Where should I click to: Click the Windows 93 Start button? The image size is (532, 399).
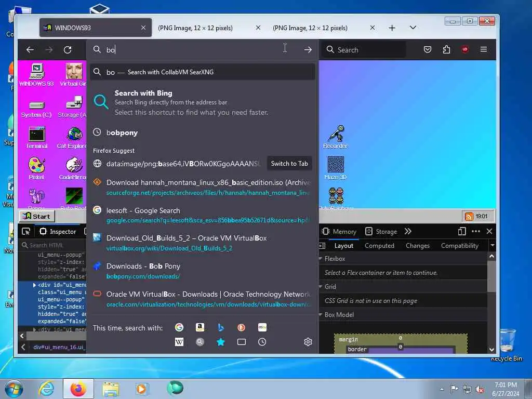(37, 216)
